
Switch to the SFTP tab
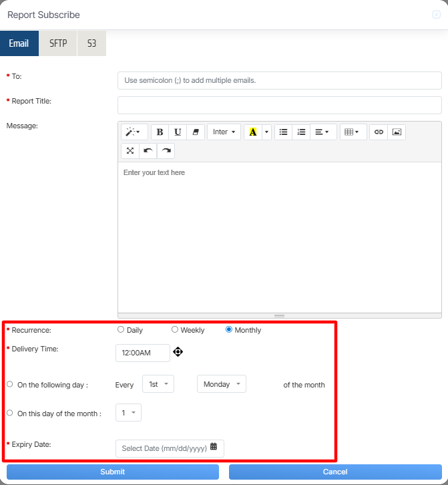[x=58, y=43]
